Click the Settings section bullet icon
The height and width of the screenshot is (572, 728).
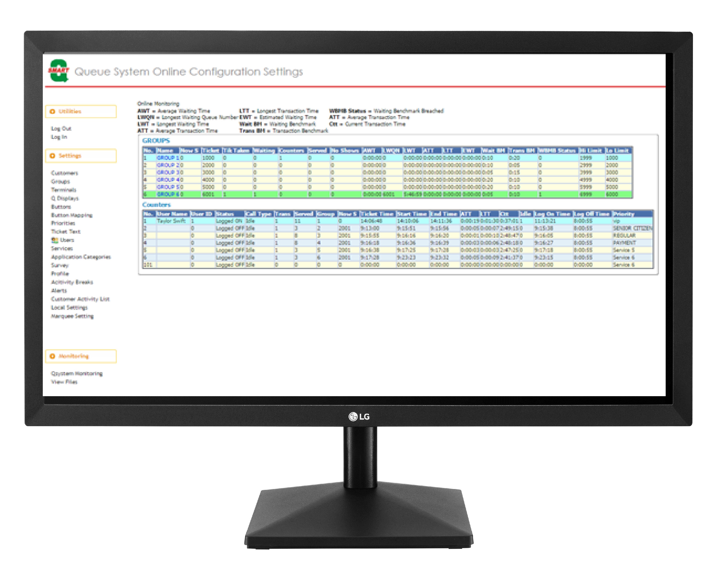click(52, 156)
